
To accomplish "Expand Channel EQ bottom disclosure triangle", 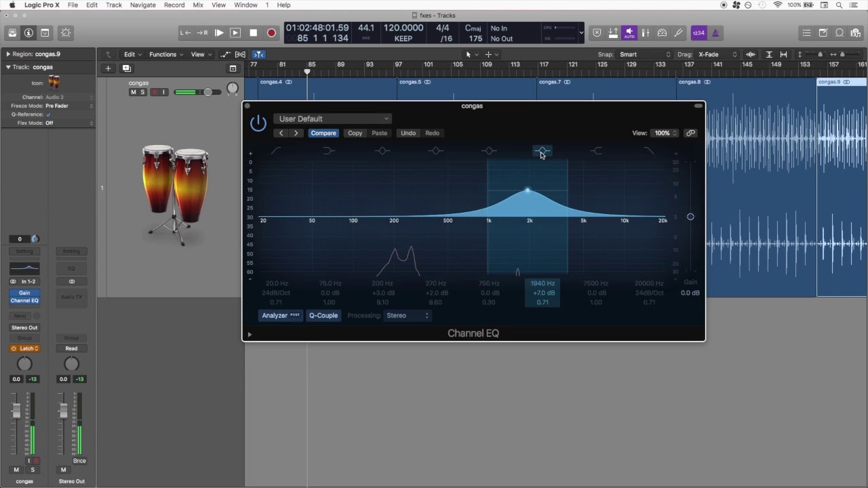I will point(250,334).
